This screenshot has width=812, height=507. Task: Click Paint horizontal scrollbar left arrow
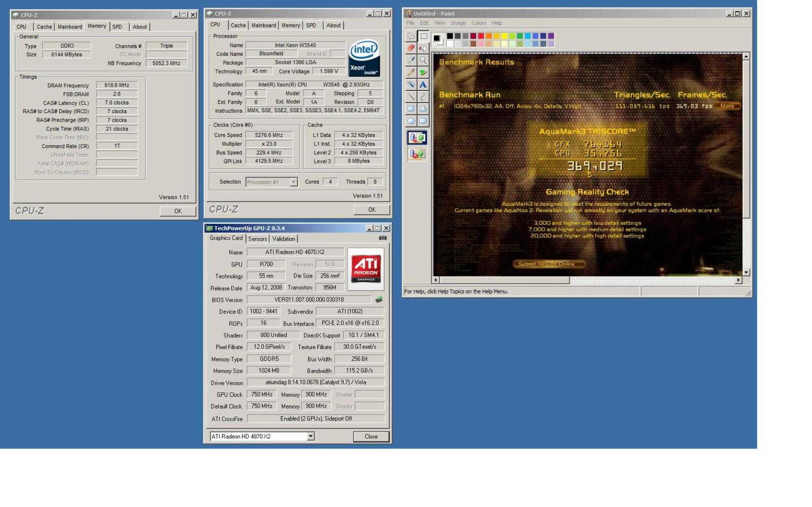[x=435, y=280]
